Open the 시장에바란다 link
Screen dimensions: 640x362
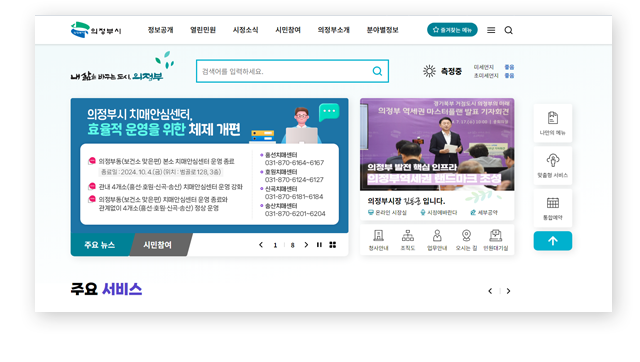click(439, 213)
